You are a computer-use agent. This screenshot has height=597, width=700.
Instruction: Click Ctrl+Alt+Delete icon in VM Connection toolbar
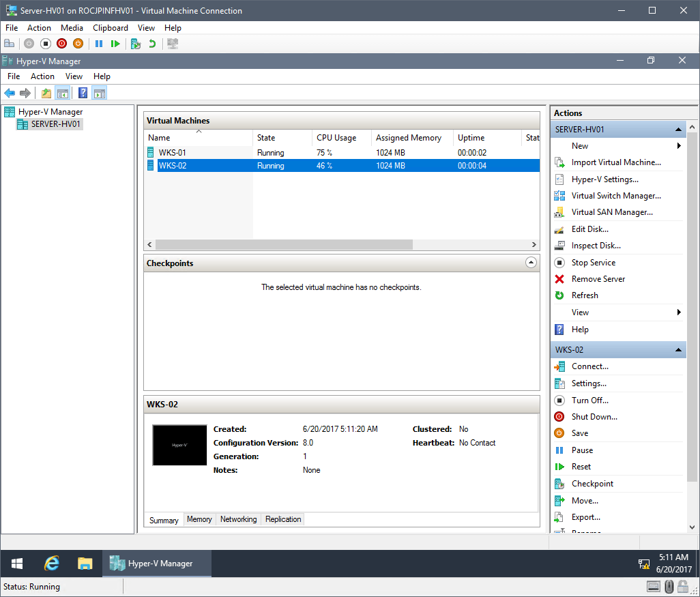tap(9, 44)
